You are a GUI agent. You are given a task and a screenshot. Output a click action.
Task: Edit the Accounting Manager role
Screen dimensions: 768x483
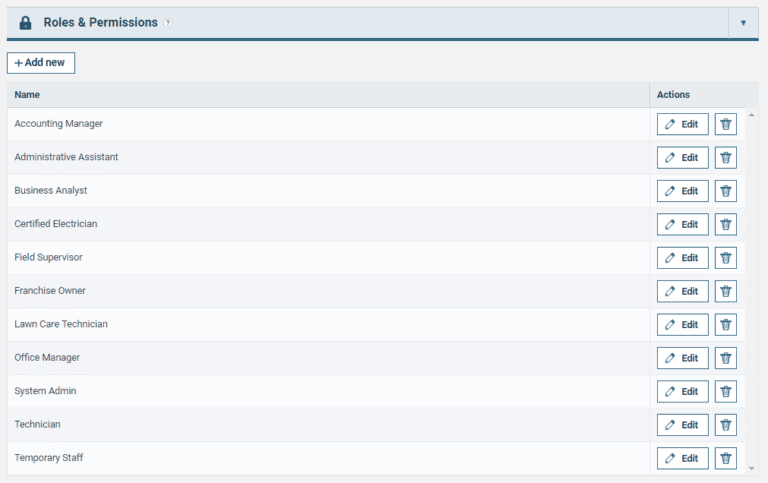(x=682, y=124)
